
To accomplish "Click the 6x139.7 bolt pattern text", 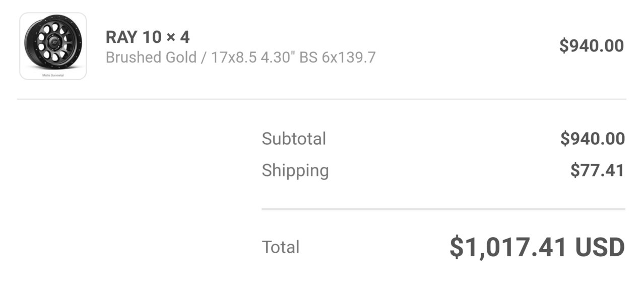I will pyautogui.click(x=349, y=57).
